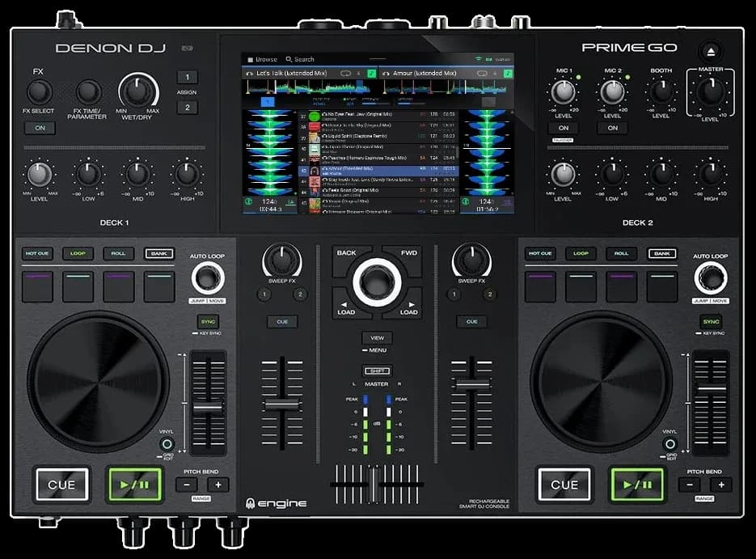Click the crossfader handle
756x559 pixels.
click(x=373, y=485)
